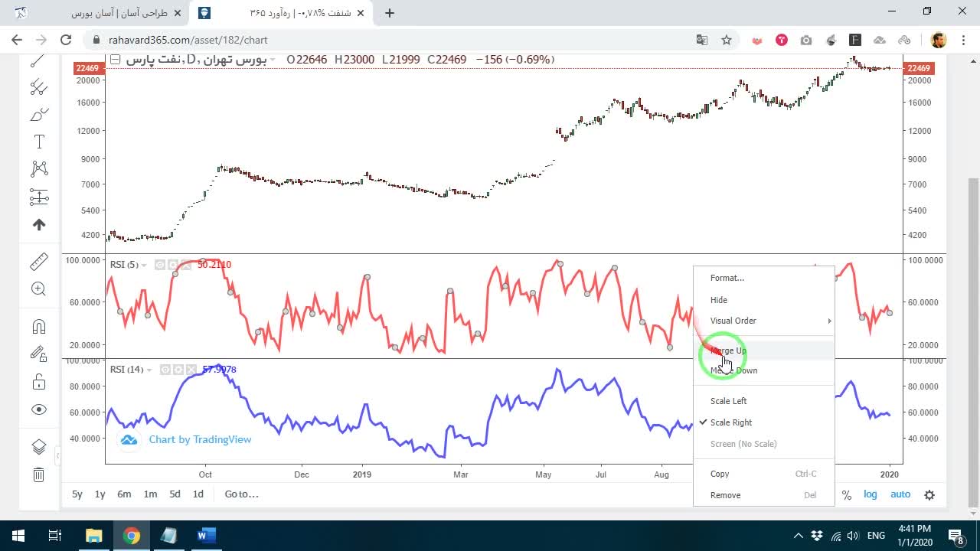This screenshot has height=551, width=980.
Task: Remove RSI (14) using its legend X
Action: click(190, 370)
